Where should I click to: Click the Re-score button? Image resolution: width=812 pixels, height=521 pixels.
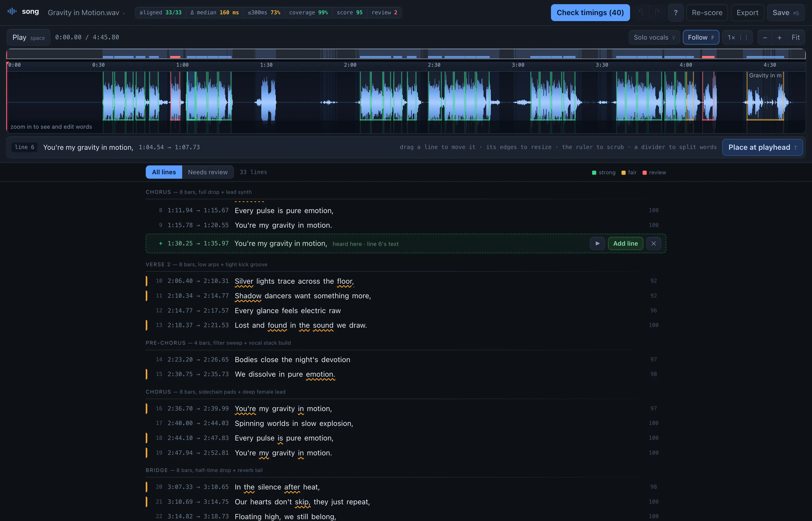click(x=707, y=13)
